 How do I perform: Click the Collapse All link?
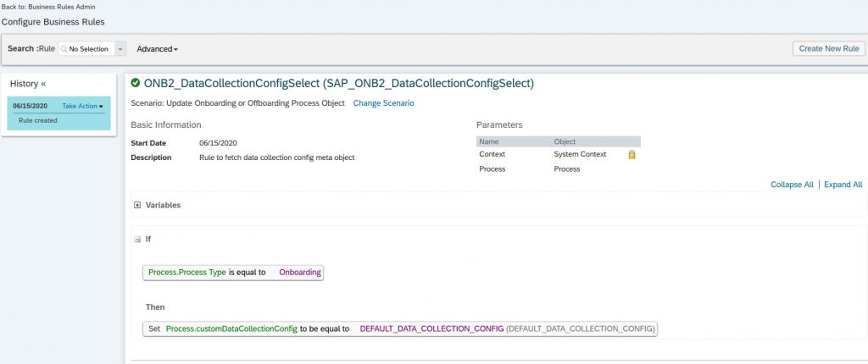pyautogui.click(x=793, y=185)
